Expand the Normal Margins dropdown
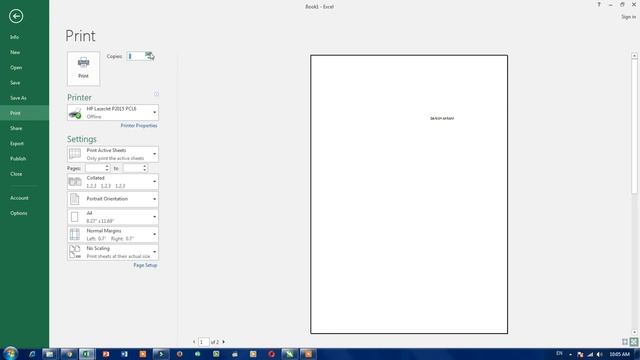640x360 pixels. (113, 234)
